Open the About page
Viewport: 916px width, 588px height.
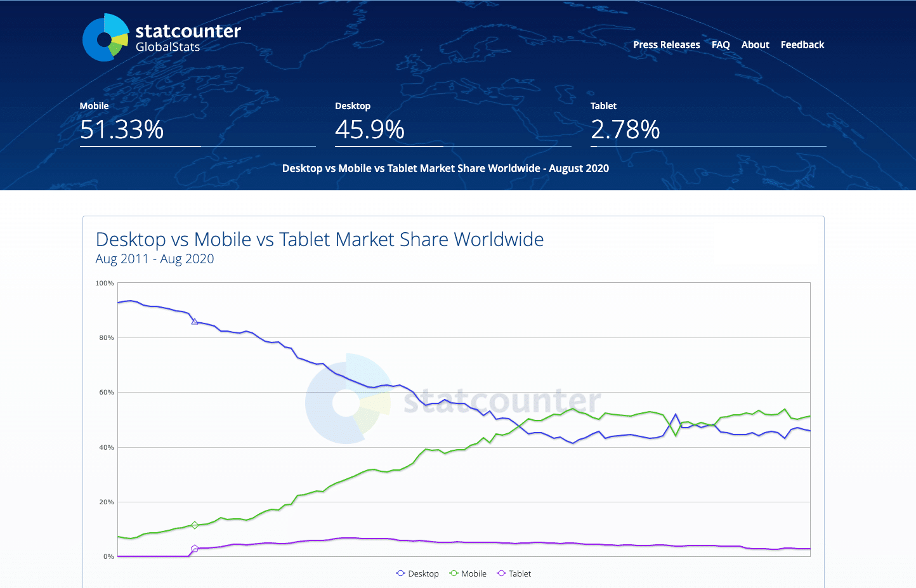point(755,44)
